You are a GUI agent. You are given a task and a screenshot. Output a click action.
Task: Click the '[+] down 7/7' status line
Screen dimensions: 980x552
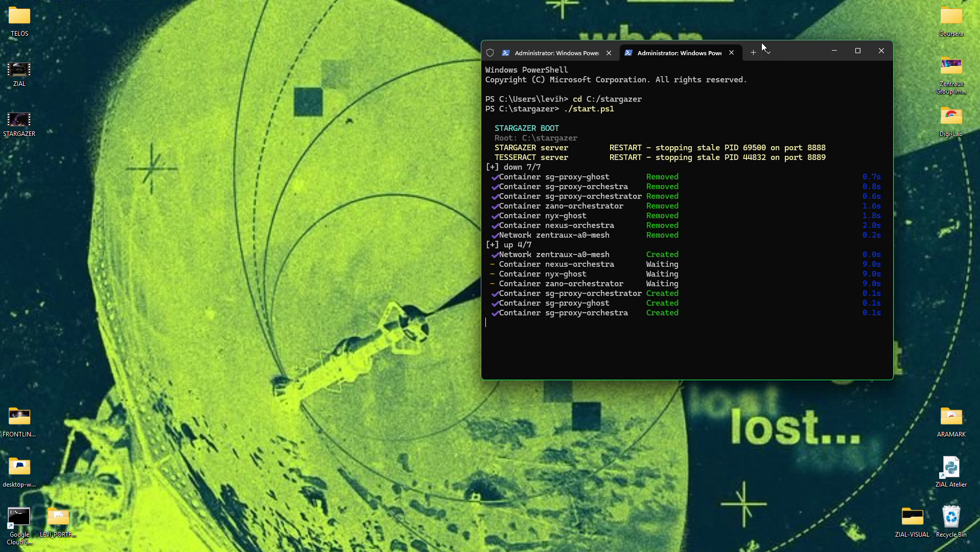(513, 167)
